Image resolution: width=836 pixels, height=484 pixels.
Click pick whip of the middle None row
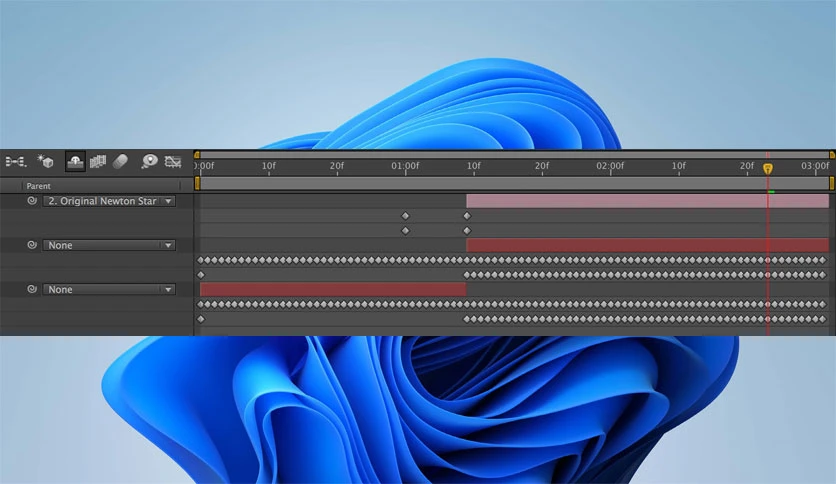(x=32, y=245)
